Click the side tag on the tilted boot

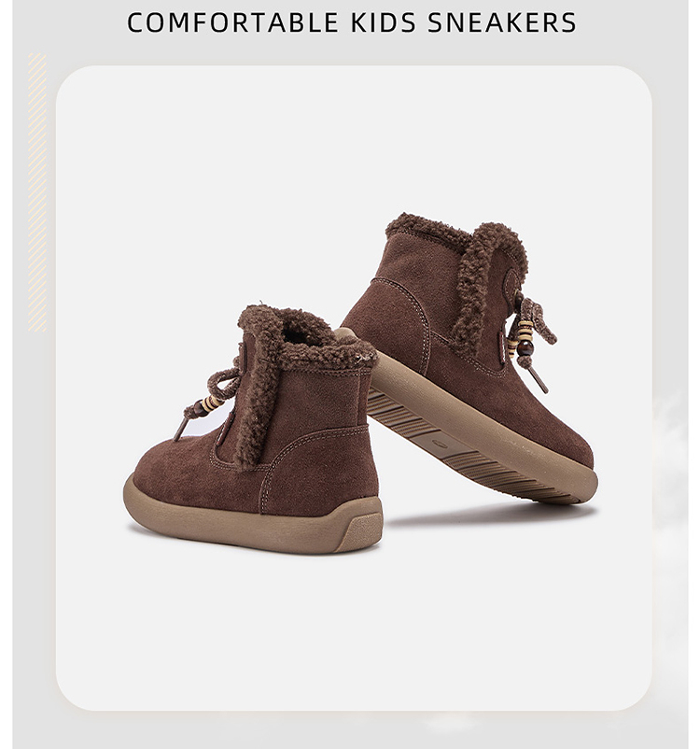pos(503,346)
